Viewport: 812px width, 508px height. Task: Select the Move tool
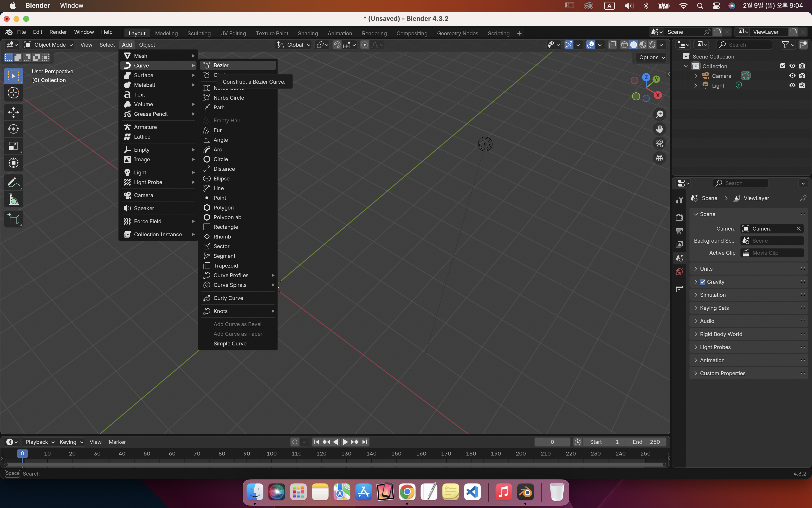[x=14, y=112]
